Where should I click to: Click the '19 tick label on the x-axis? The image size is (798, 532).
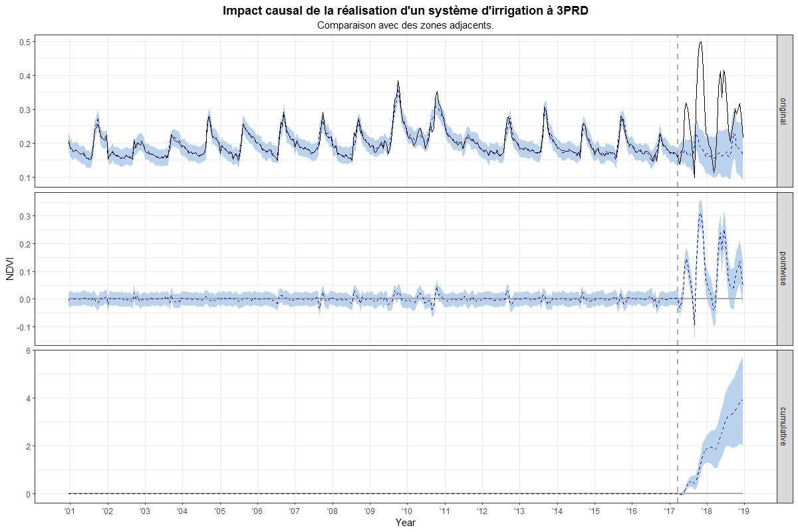(x=743, y=511)
